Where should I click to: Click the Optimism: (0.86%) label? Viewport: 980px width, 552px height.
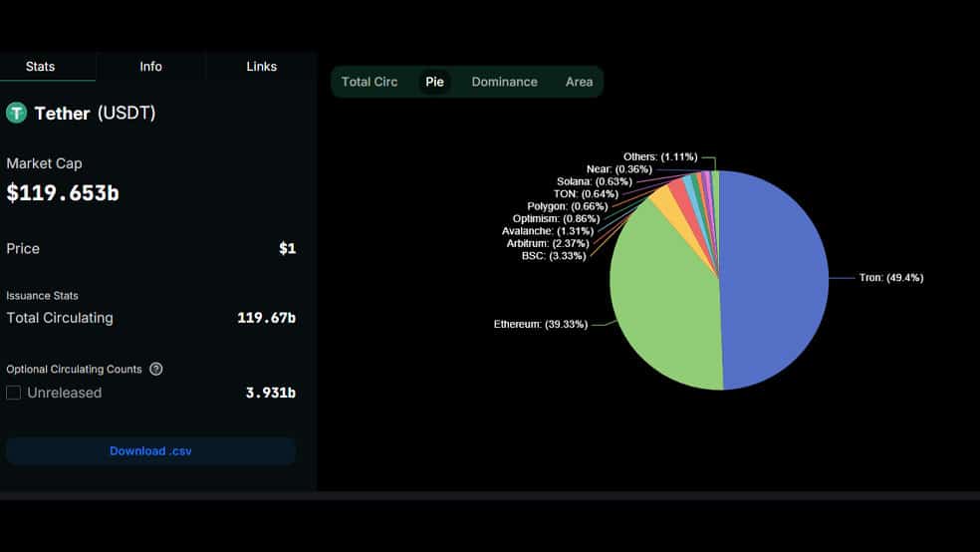(x=556, y=218)
